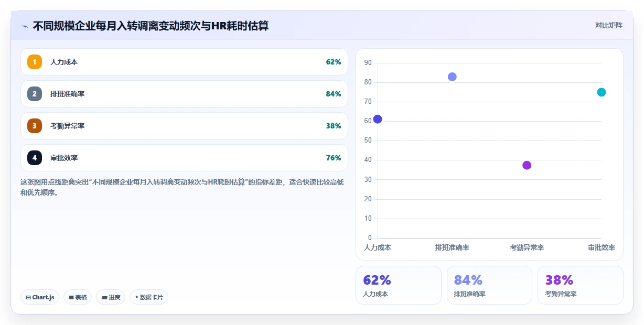
Task: Click the 对比矩阵 label in header
Action: click(609, 26)
